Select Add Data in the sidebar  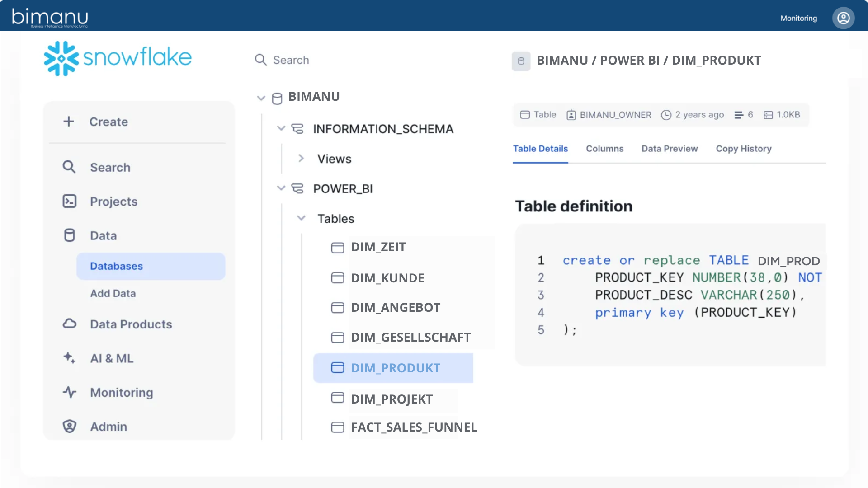(x=113, y=293)
